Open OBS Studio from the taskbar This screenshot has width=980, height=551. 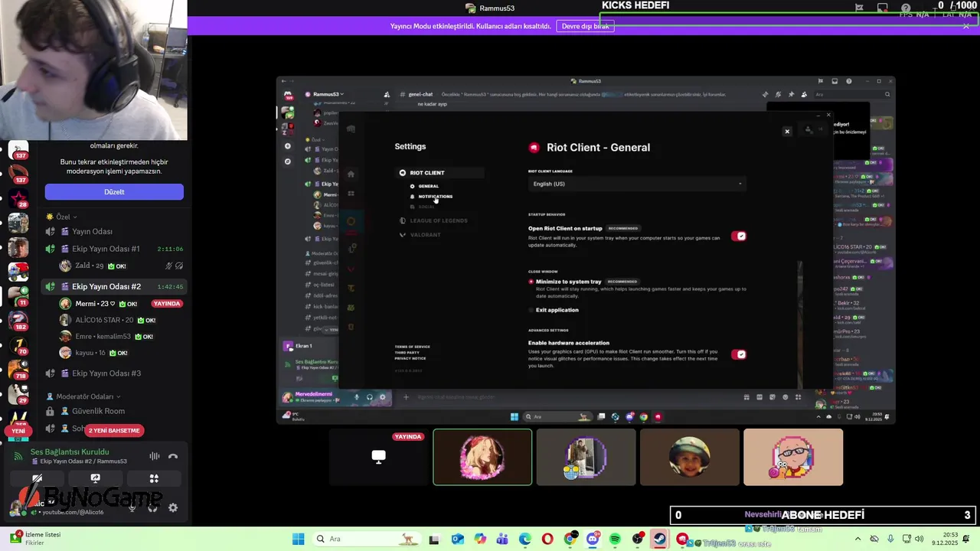tap(638, 539)
